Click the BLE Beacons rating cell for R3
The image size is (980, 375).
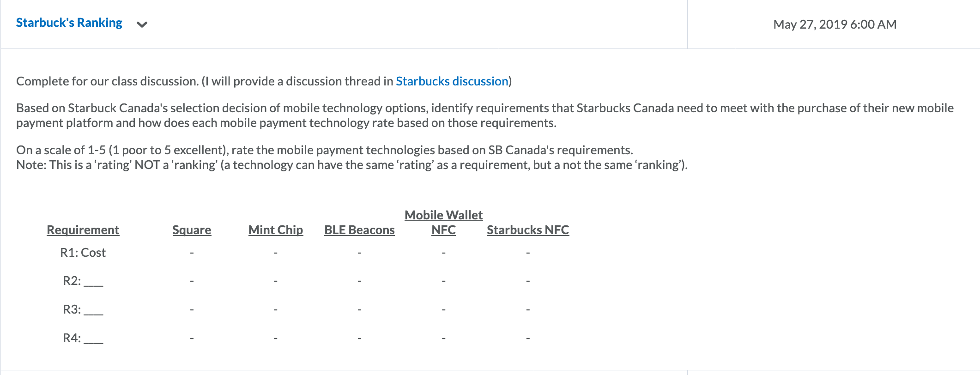pos(359,309)
